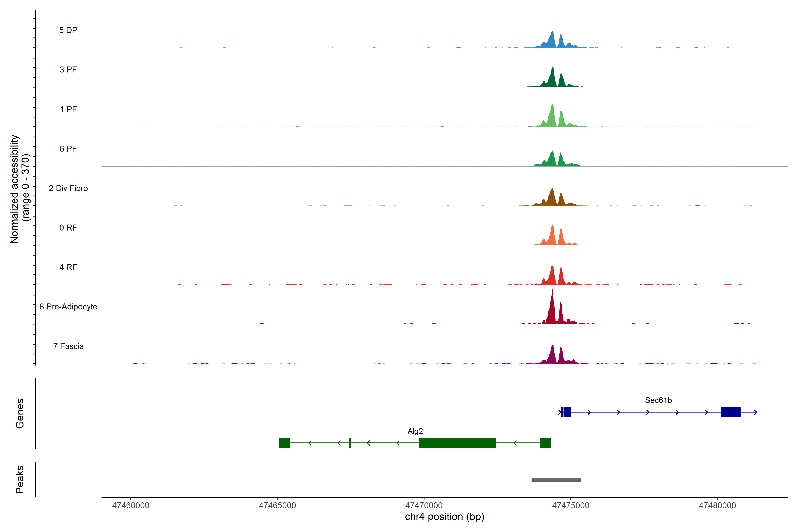The height and width of the screenshot is (532, 798).
Task: Click the large Alg2 green exon block
Action: pyautogui.click(x=457, y=443)
